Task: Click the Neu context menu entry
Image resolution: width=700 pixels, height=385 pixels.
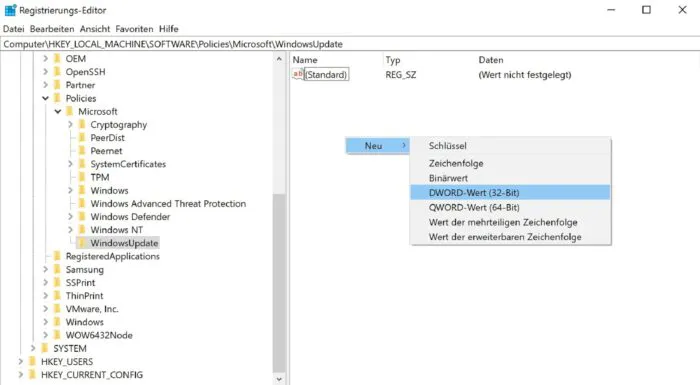Action: pos(378,146)
